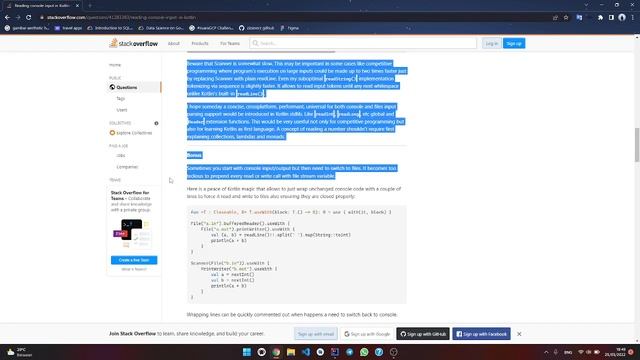Open the share page icon in address bar
640x360 pixels.
click(x=555, y=18)
